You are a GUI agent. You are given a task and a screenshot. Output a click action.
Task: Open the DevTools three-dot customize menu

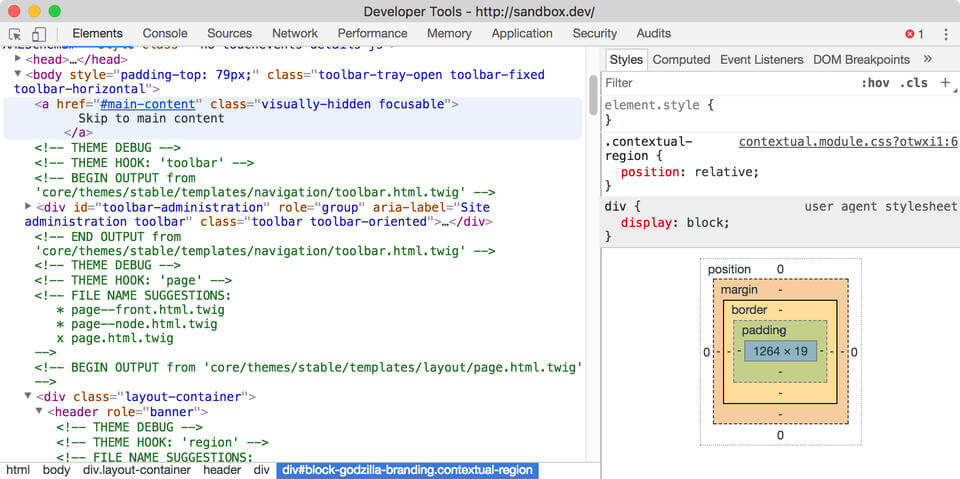[946, 34]
